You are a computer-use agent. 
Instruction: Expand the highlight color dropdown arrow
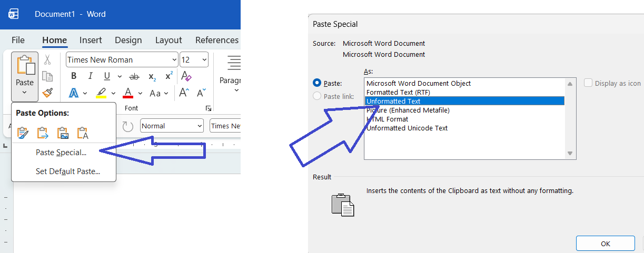coord(113,93)
